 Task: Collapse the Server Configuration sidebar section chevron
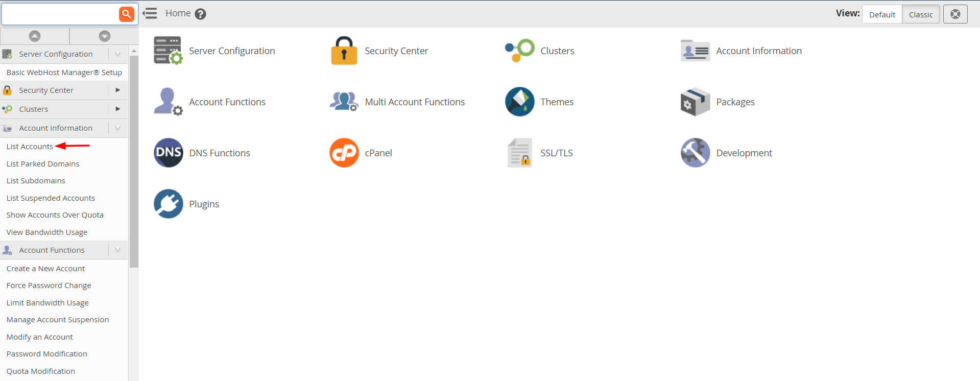tap(118, 54)
